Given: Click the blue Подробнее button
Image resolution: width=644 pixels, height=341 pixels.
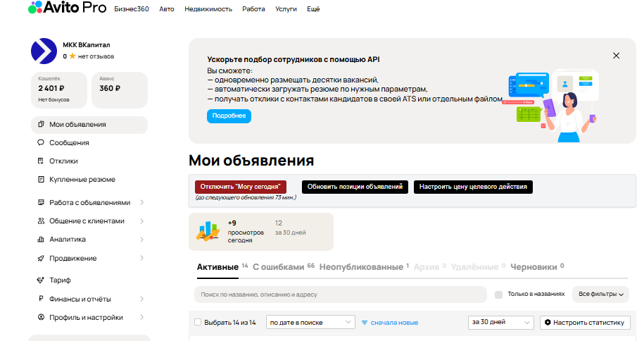Looking at the screenshot, I should point(229,116).
